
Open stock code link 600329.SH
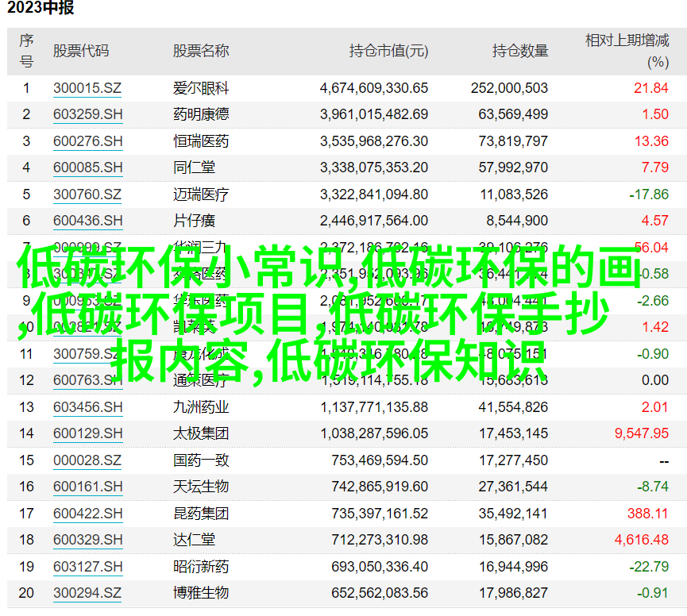[87, 540]
